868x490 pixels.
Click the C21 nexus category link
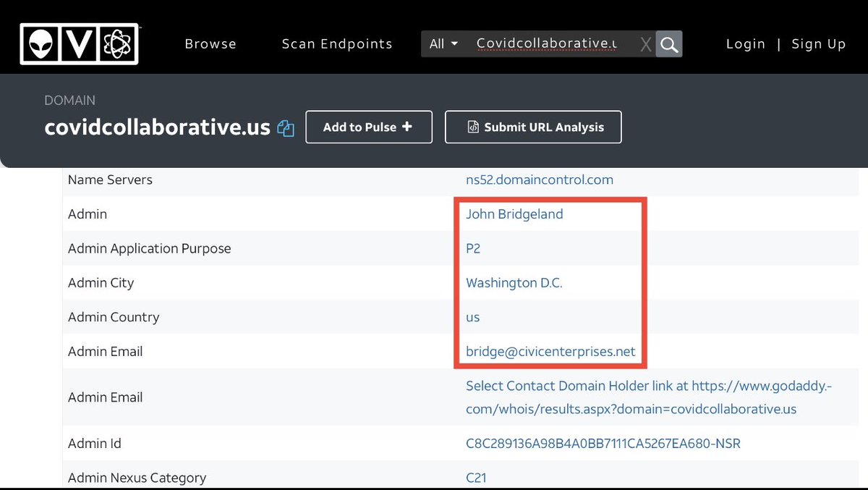pos(476,478)
